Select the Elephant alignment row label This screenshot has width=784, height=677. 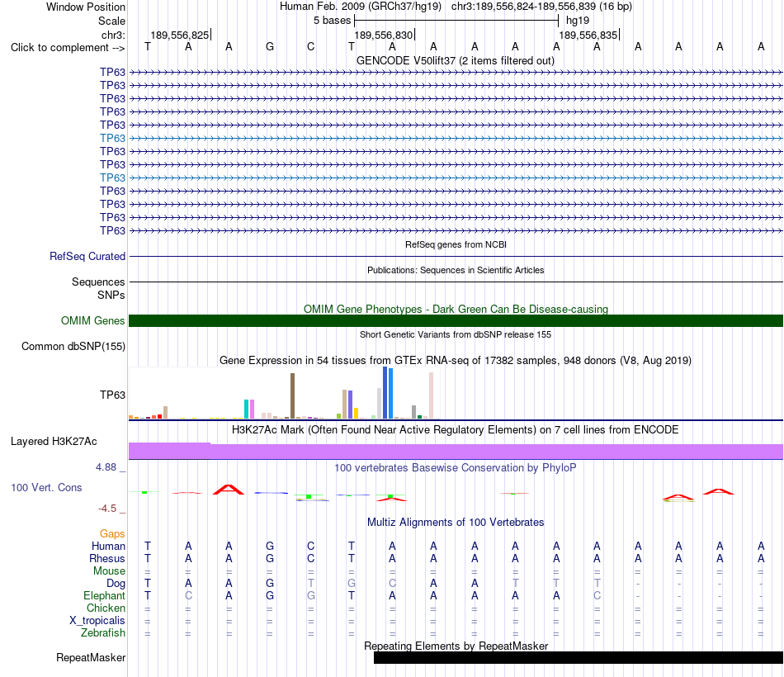tap(104, 595)
